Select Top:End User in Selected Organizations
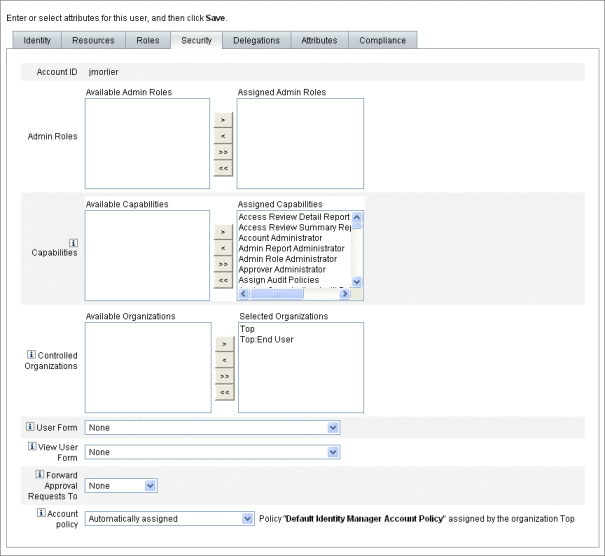 [267, 340]
